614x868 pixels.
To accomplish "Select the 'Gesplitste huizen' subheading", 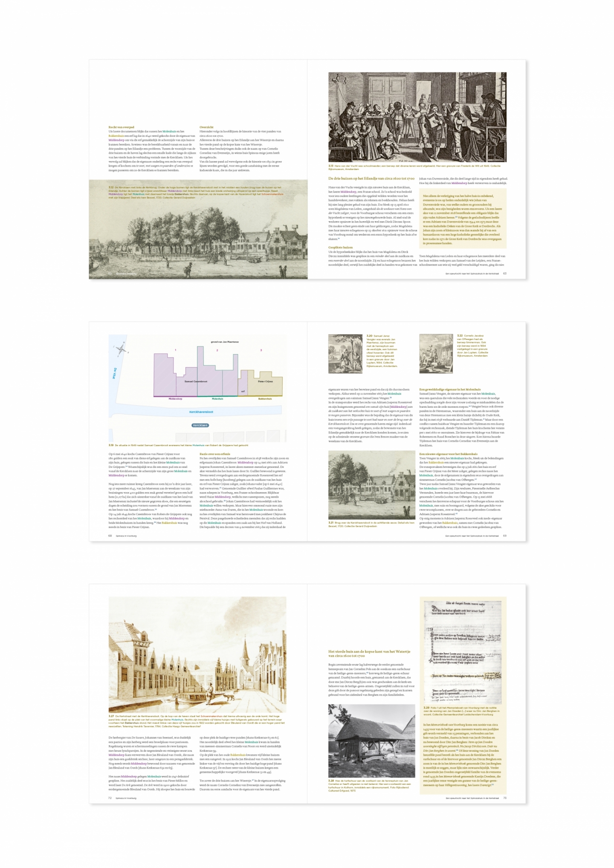I will point(340,247).
